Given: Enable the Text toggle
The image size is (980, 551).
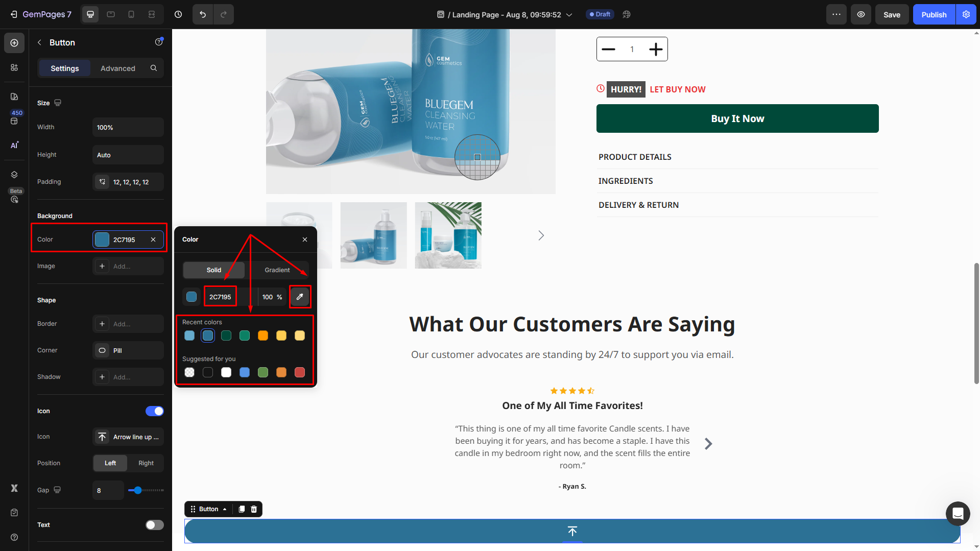Looking at the screenshot, I should tap(154, 525).
